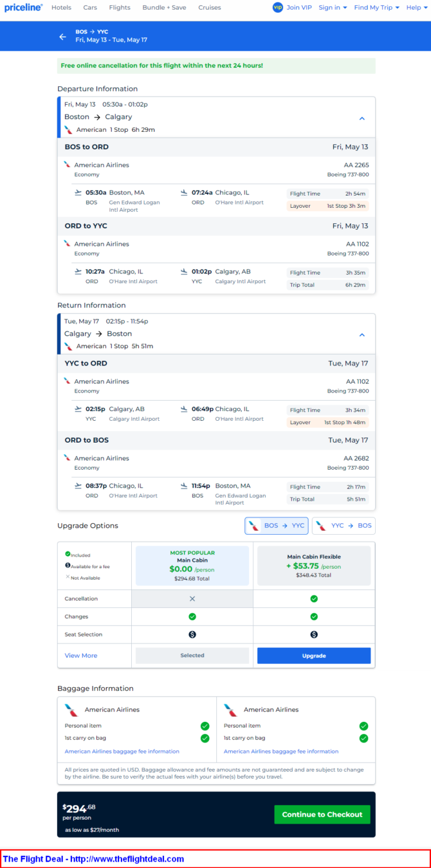Click landing plane icon next to 07:24a
The image size is (431, 868).
[184, 192]
